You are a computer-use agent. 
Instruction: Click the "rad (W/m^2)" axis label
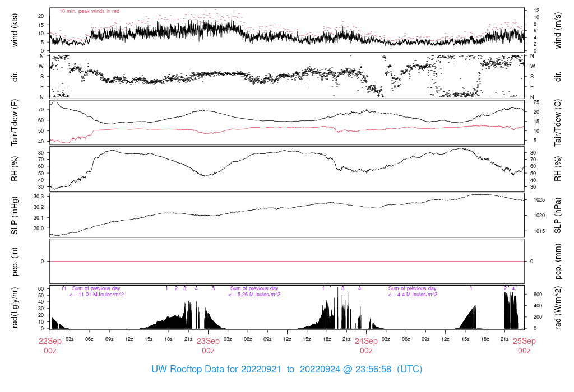558,307
